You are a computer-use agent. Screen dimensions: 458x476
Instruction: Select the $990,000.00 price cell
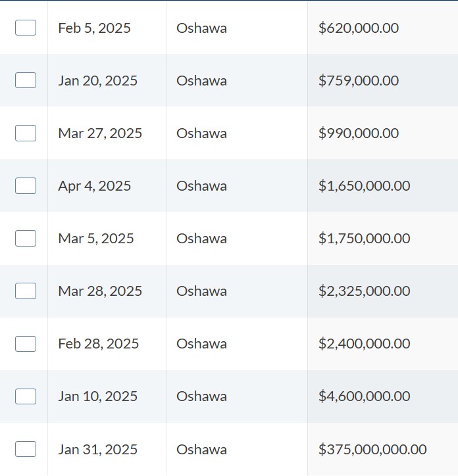coord(358,133)
